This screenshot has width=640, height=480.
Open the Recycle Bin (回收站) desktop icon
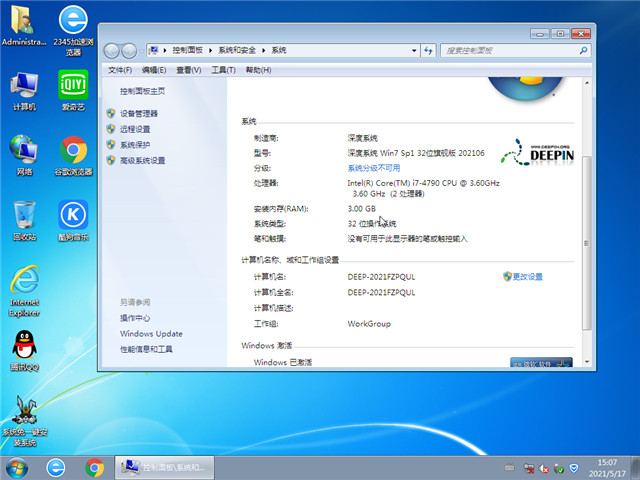[x=24, y=220]
